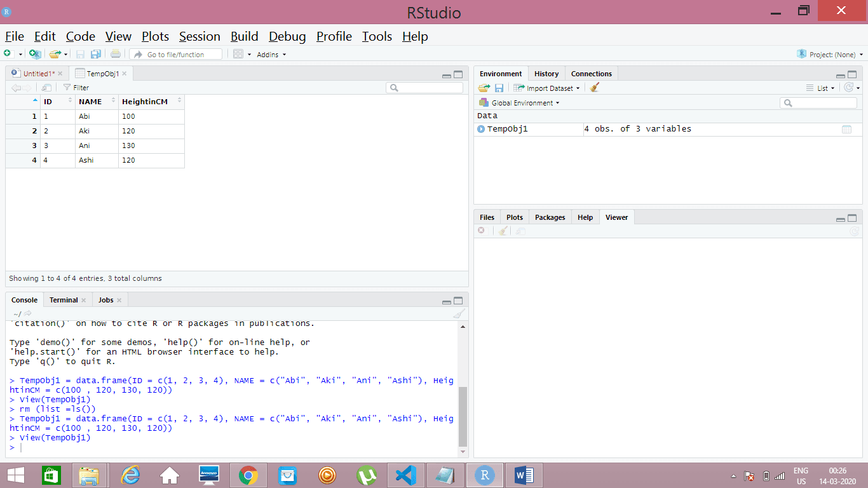Toggle the Filter button in data viewer
This screenshot has height=488, width=868.
tap(76, 88)
